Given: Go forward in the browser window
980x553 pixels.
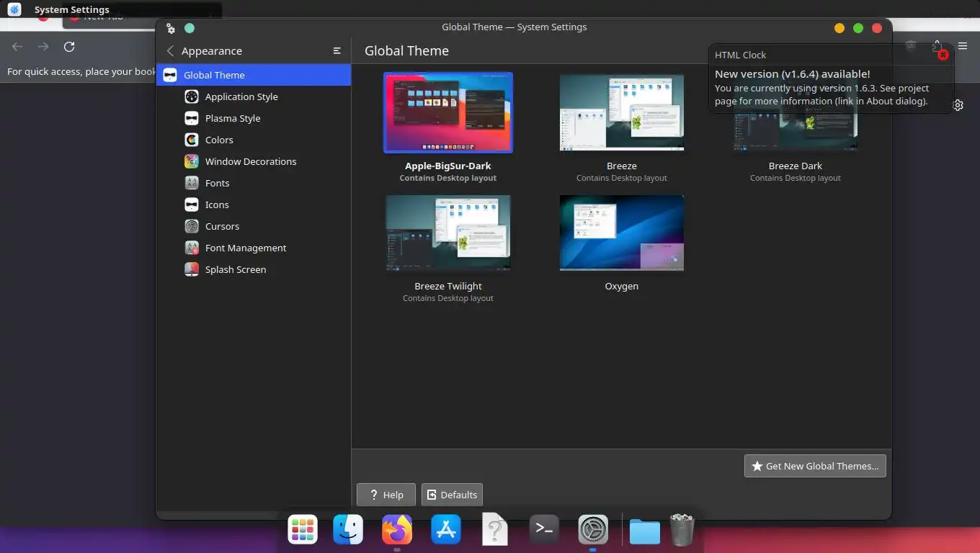Looking at the screenshot, I should [43, 47].
